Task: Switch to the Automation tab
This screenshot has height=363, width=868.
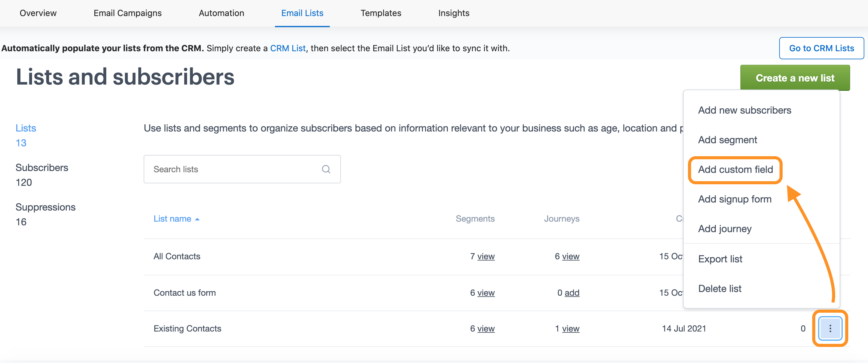Action: [221, 13]
